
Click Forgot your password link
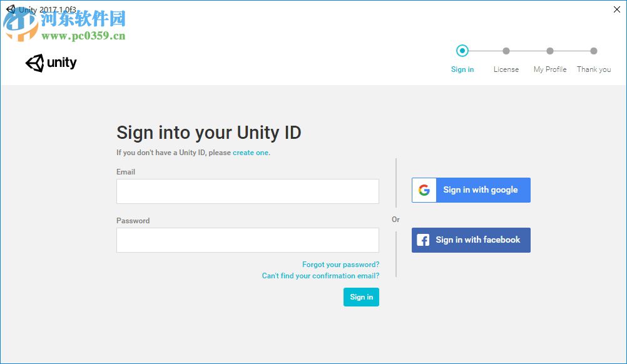(x=340, y=264)
